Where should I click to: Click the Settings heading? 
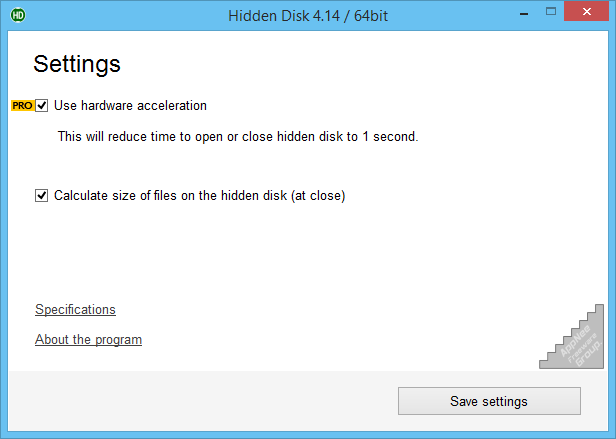(x=77, y=64)
